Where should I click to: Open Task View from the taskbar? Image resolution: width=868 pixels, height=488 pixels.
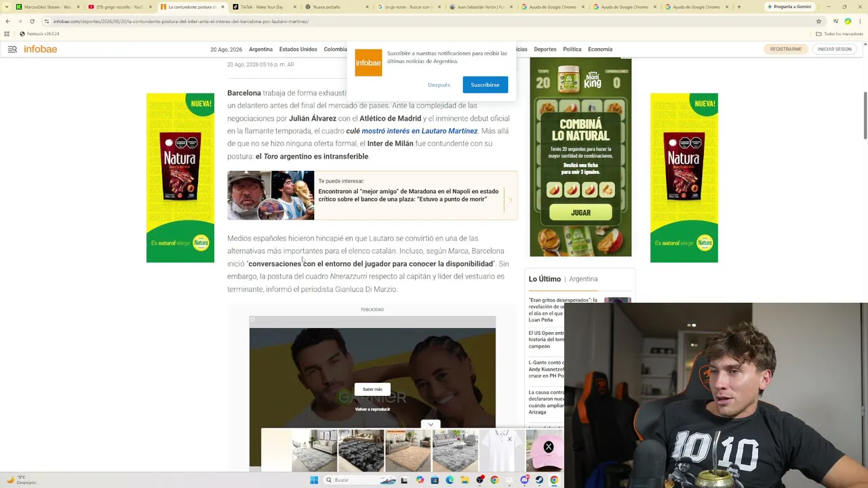pos(405,480)
